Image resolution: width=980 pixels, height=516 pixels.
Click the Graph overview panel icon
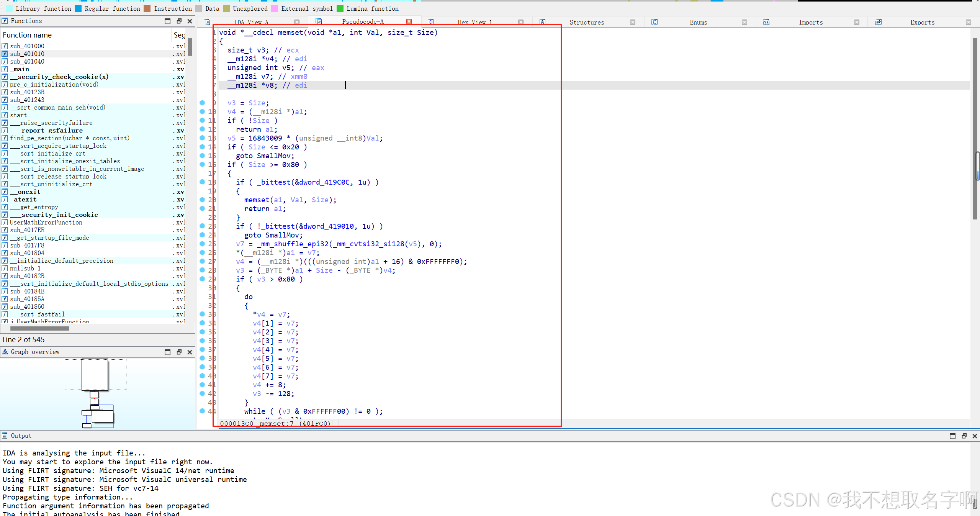[5, 352]
